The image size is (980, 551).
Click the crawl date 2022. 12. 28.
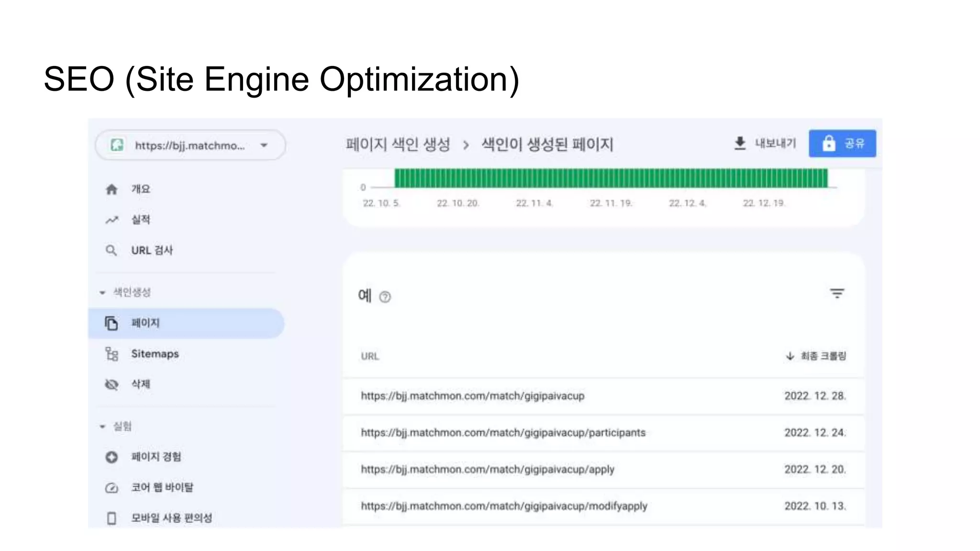pos(815,396)
